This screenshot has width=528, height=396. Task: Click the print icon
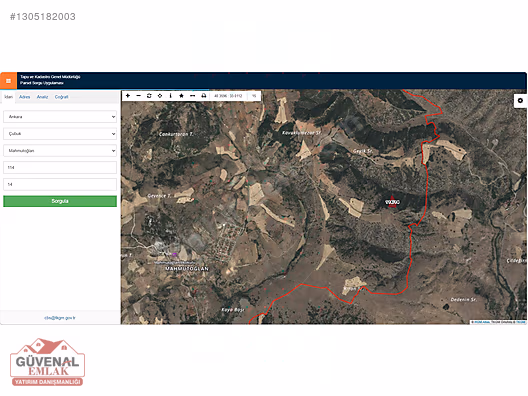[203, 96]
